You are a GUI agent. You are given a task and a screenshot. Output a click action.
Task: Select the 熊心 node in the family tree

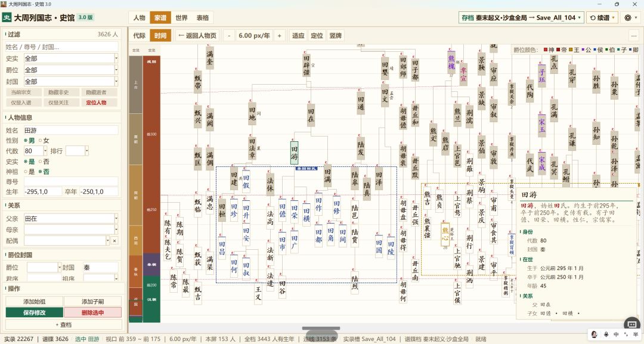point(445,234)
